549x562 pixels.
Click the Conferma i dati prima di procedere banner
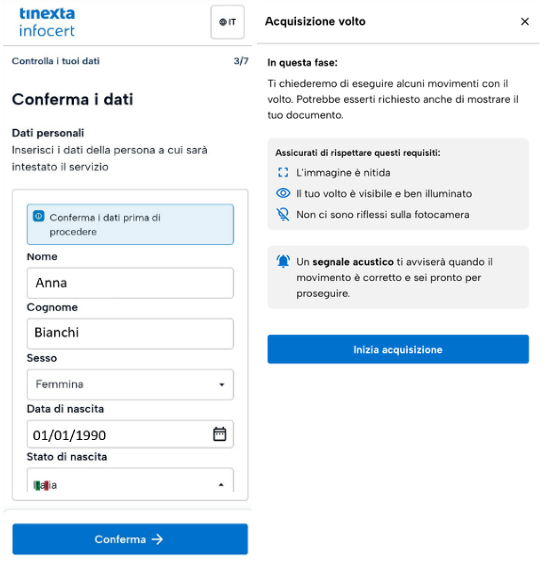coord(130,224)
